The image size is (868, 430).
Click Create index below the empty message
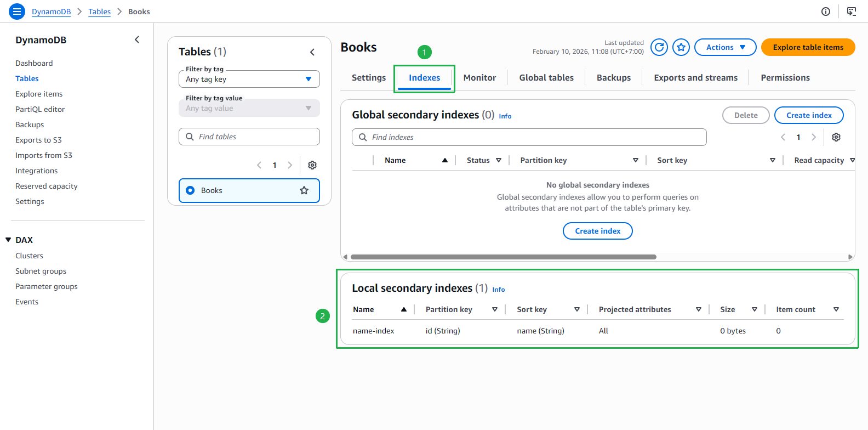point(598,231)
